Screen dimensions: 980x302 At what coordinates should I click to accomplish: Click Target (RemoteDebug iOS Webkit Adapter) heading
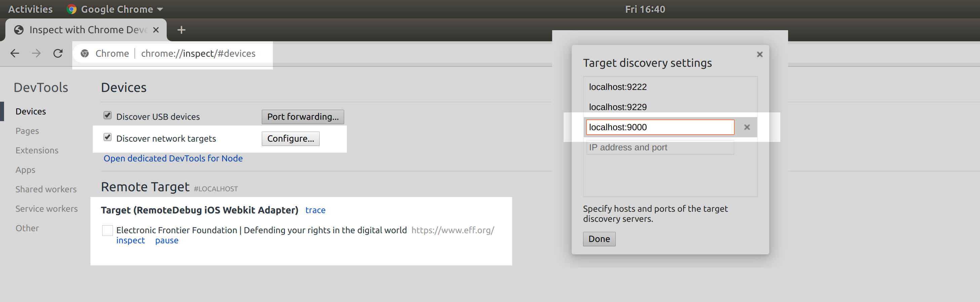199,210
